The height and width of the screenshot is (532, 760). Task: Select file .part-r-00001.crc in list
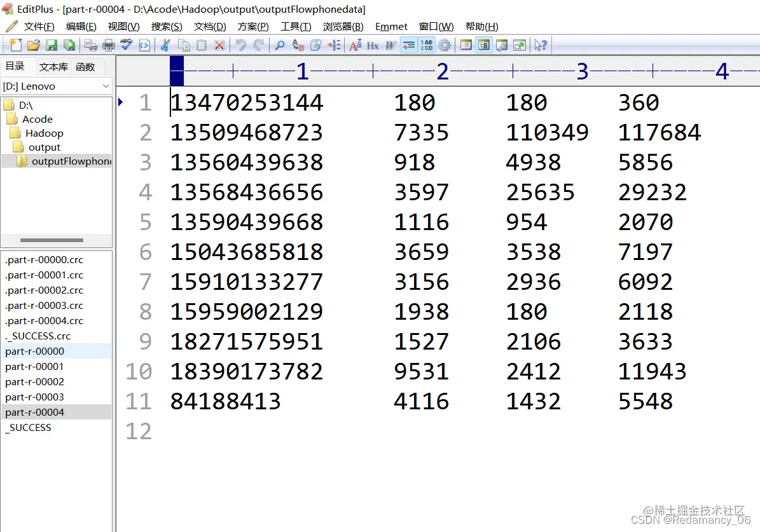[44, 275]
